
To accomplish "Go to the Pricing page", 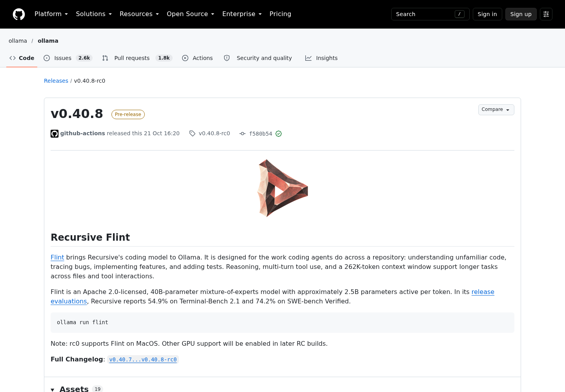I will pos(280,14).
